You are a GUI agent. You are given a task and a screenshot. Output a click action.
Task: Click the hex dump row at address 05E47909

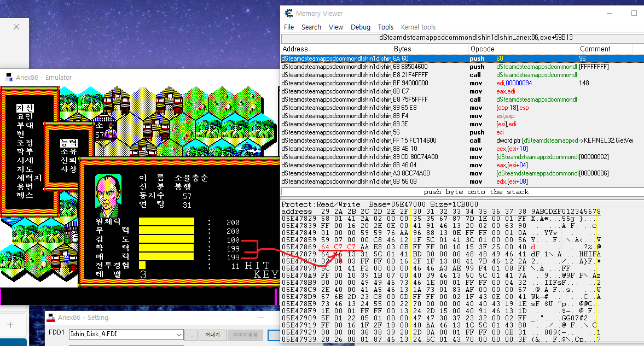click(441, 318)
